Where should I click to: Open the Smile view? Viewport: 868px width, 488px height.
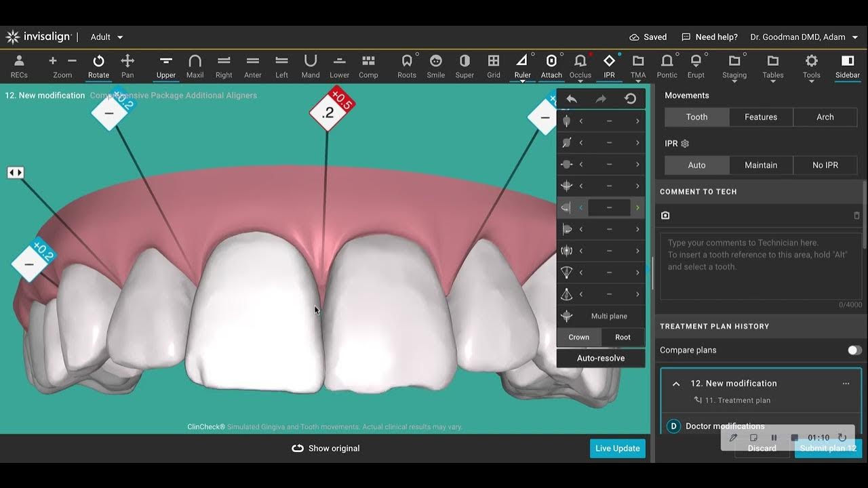(x=436, y=66)
